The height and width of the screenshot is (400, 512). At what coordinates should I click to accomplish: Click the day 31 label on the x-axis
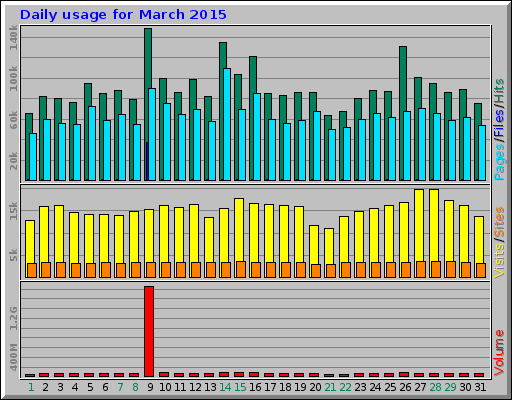480,387
